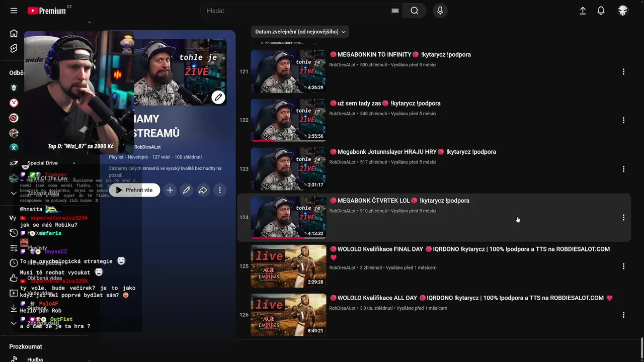Open RobDiesALot channel link in playlist panel

pyautogui.click(x=147, y=147)
